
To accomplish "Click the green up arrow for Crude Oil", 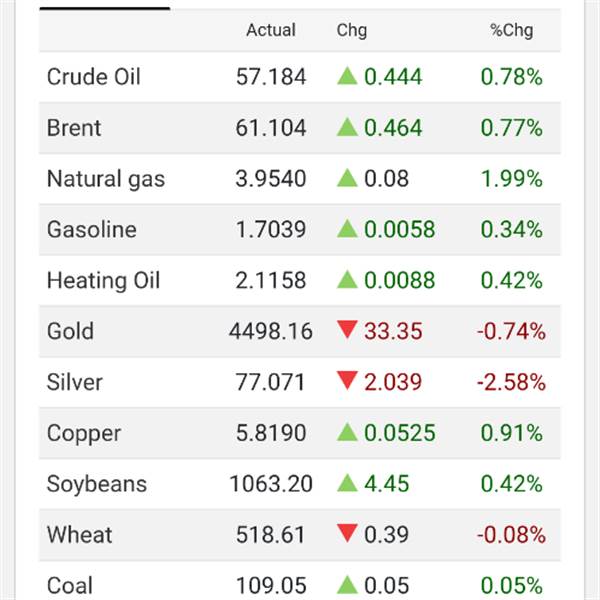I will click(347, 77).
